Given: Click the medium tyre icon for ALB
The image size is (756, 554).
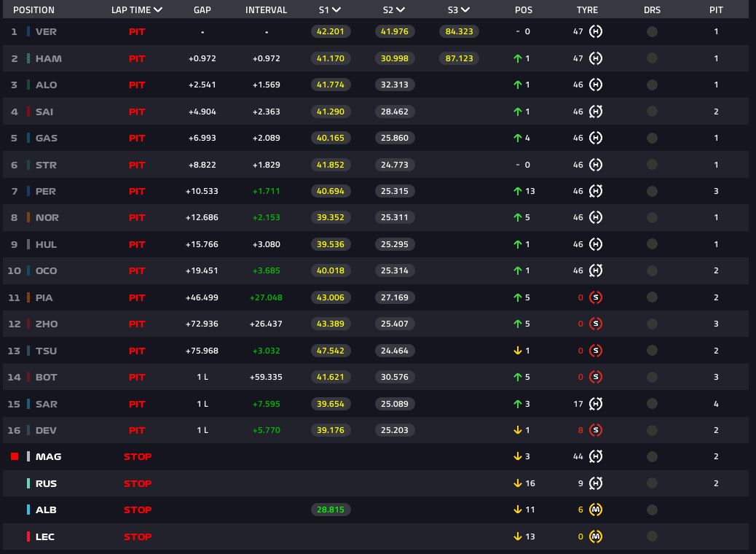Looking at the screenshot, I should click(596, 510).
